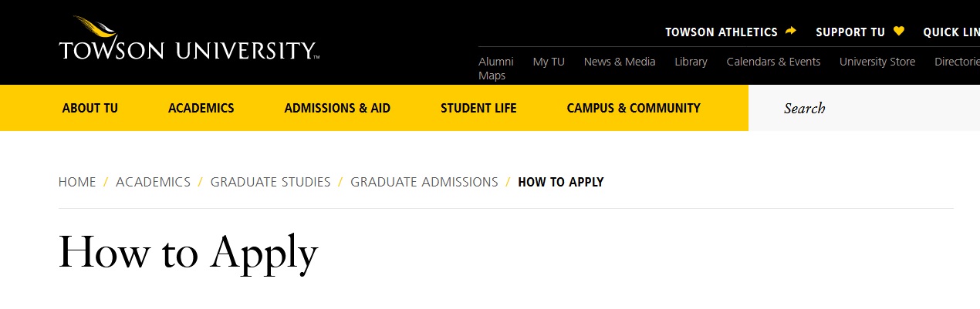
Task: Visit the News & Media page
Action: (x=620, y=62)
